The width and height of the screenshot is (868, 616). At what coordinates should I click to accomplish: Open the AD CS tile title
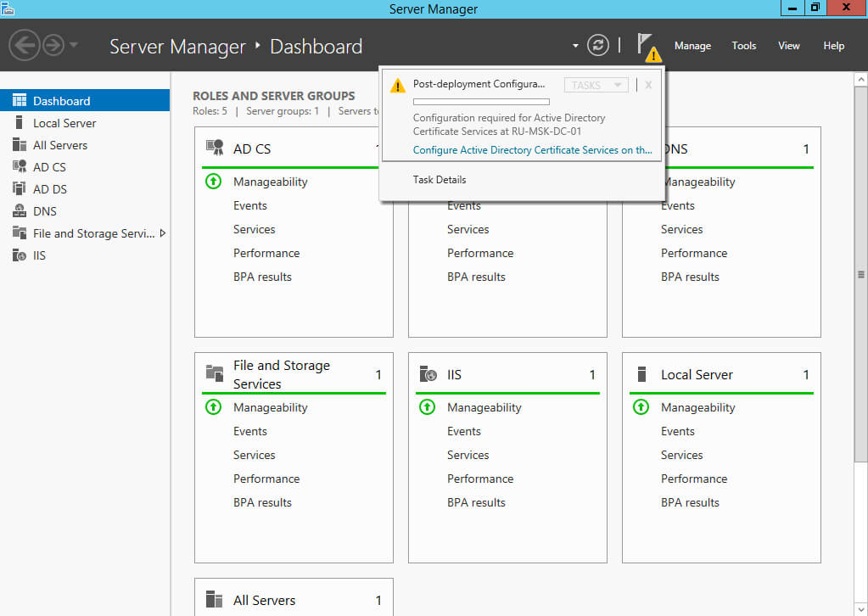[x=252, y=148]
